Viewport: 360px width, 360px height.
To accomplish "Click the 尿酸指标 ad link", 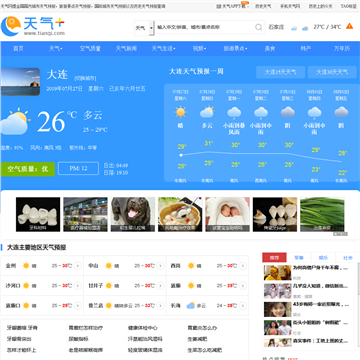I will point(79,339).
